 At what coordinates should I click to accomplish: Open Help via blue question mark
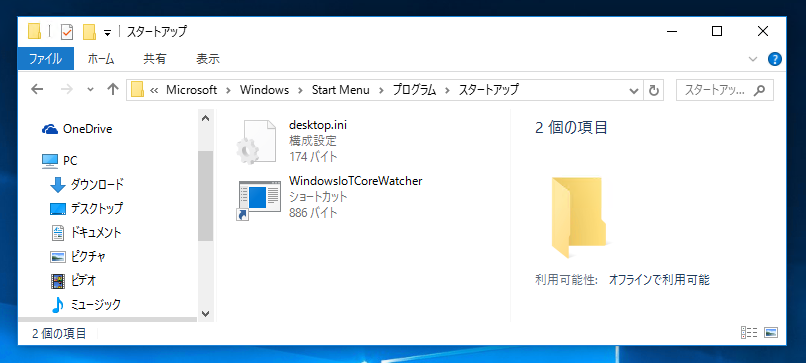click(775, 59)
